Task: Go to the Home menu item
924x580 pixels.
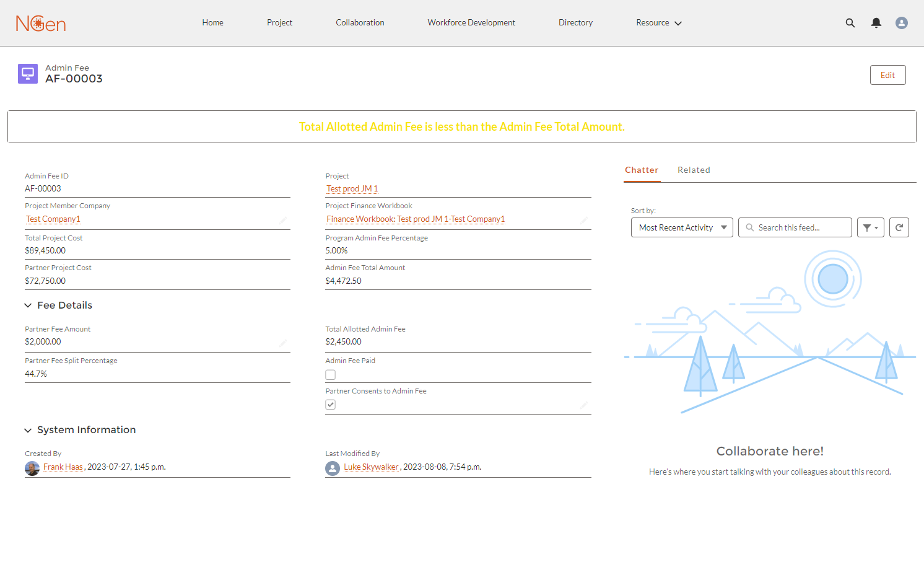Action: click(x=212, y=23)
